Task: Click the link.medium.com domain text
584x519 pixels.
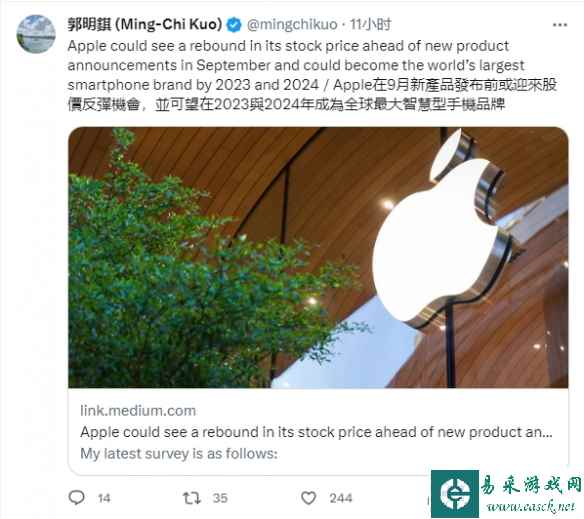Action: 138,411
